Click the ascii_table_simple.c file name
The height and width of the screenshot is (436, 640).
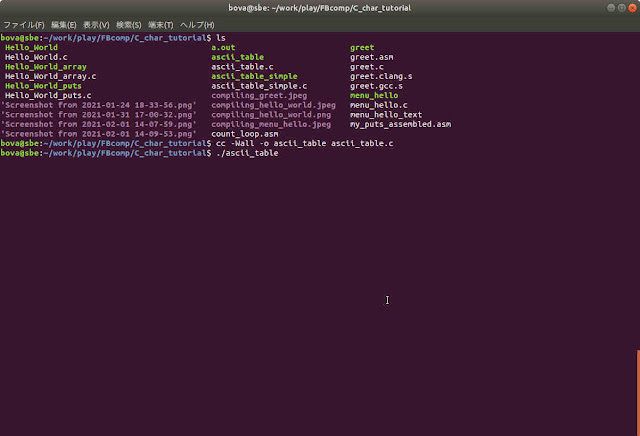point(259,86)
